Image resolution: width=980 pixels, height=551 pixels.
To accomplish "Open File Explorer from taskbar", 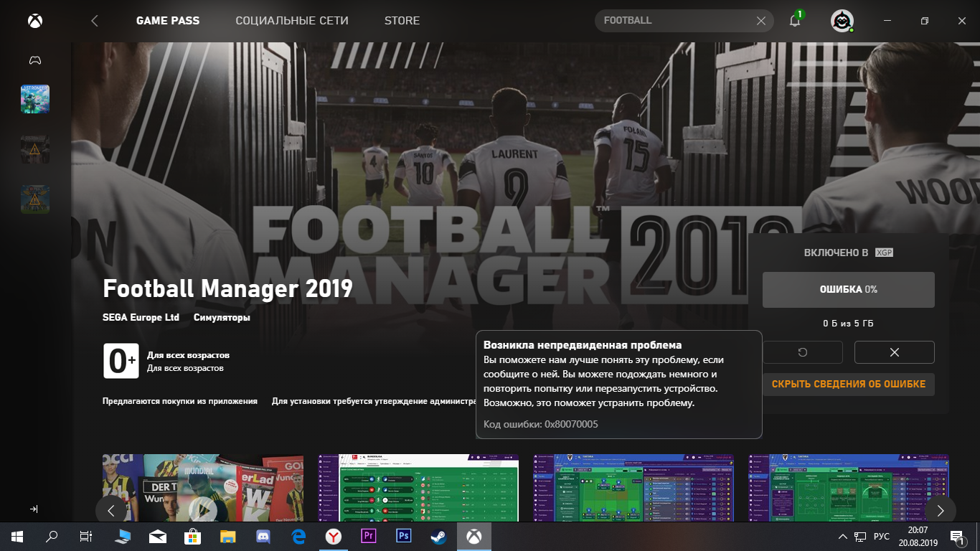I will (227, 536).
